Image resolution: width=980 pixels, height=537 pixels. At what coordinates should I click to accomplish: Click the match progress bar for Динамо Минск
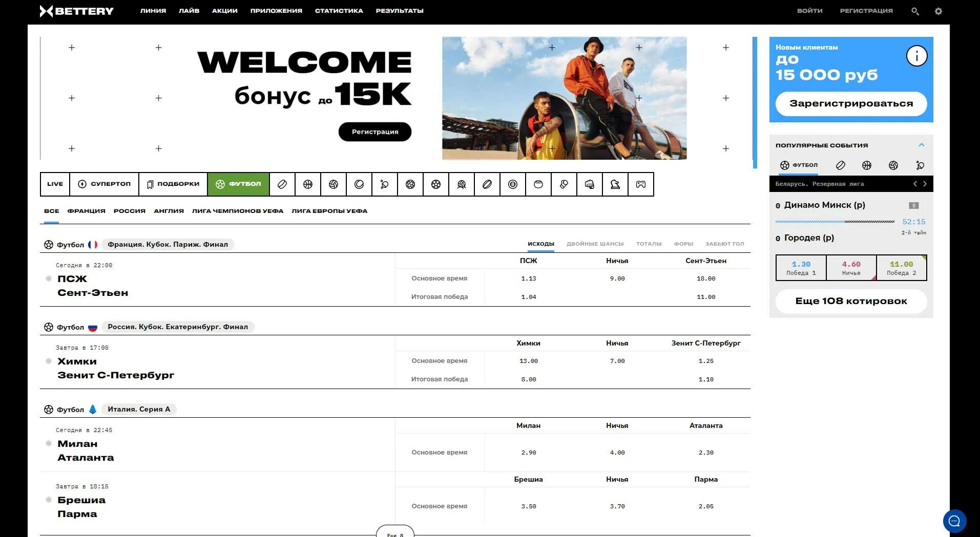point(835,222)
